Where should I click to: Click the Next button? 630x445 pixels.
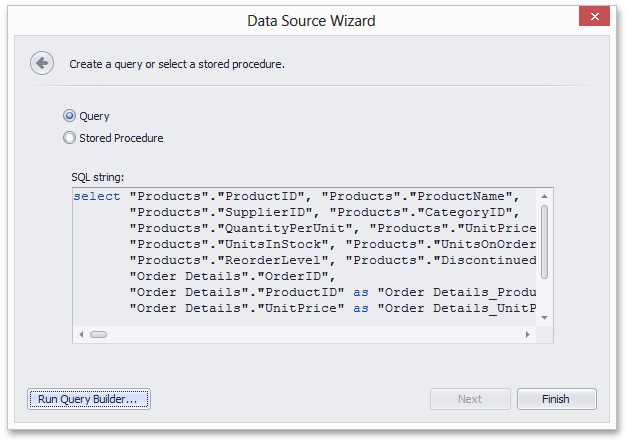[470, 399]
